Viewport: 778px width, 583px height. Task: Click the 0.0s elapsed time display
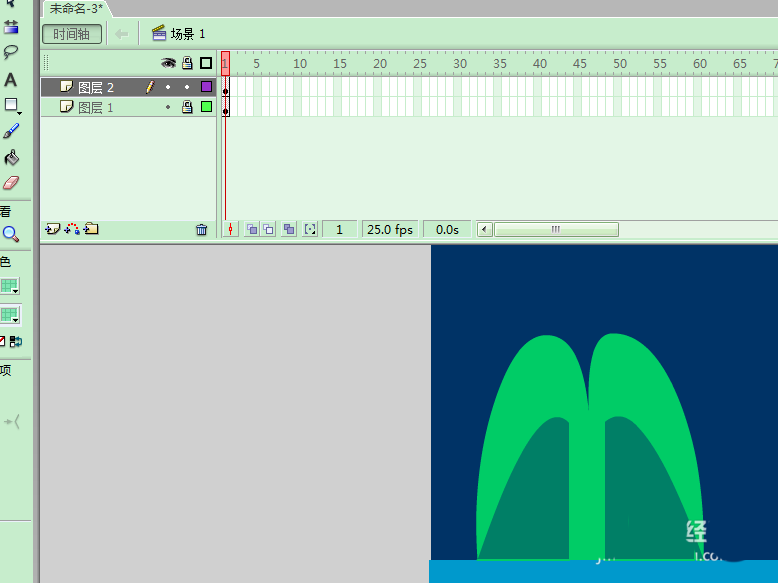pyautogui.click(x=447, y=229)
